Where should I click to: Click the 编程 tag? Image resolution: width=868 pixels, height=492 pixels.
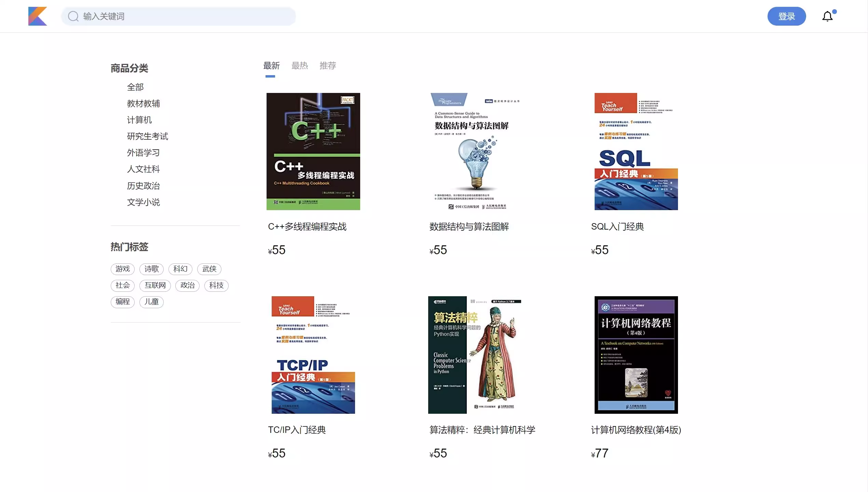click(x=123, y=302)
